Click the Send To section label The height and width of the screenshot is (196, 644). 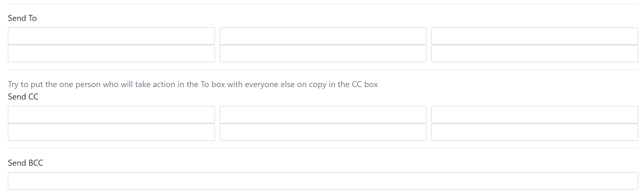22,18
